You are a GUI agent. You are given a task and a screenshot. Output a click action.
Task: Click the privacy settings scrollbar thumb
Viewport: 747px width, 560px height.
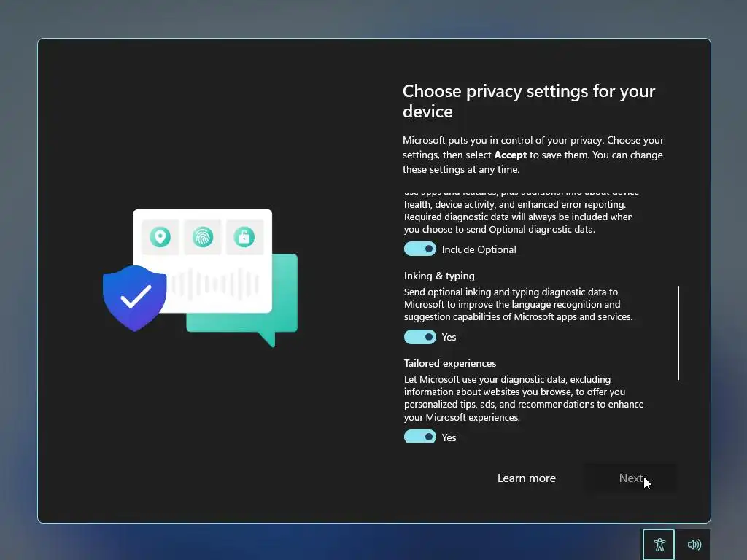(x=678, y=332)
